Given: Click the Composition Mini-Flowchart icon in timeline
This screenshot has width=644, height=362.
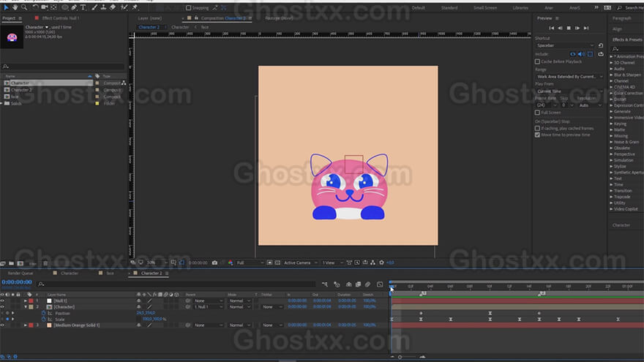Looking at the screenshot, I should tap(325, 284).
